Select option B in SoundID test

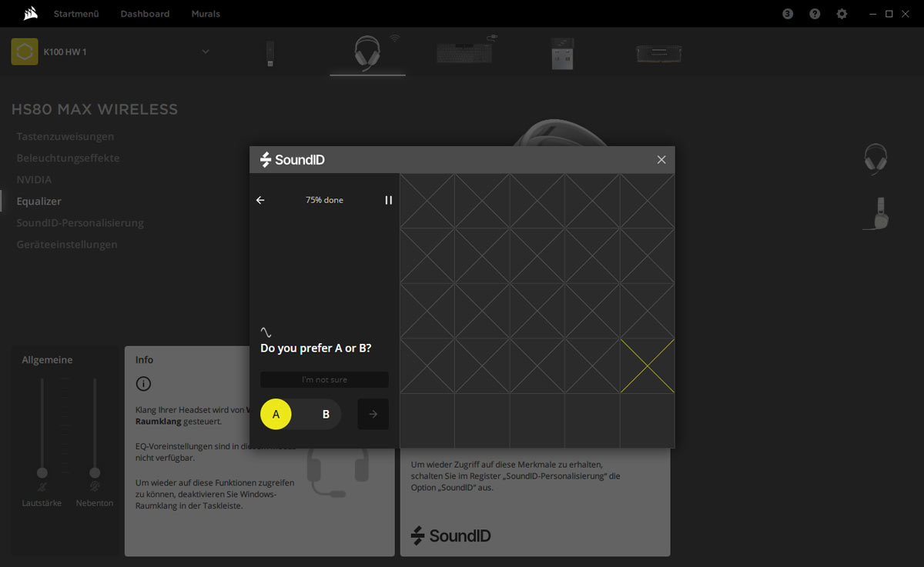coord(326,414)
